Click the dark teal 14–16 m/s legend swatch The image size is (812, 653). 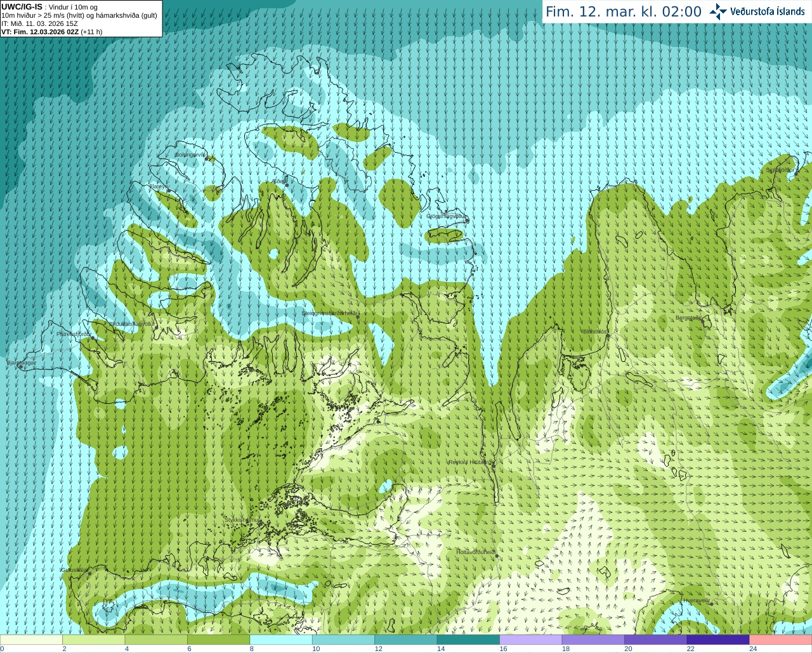468,639
